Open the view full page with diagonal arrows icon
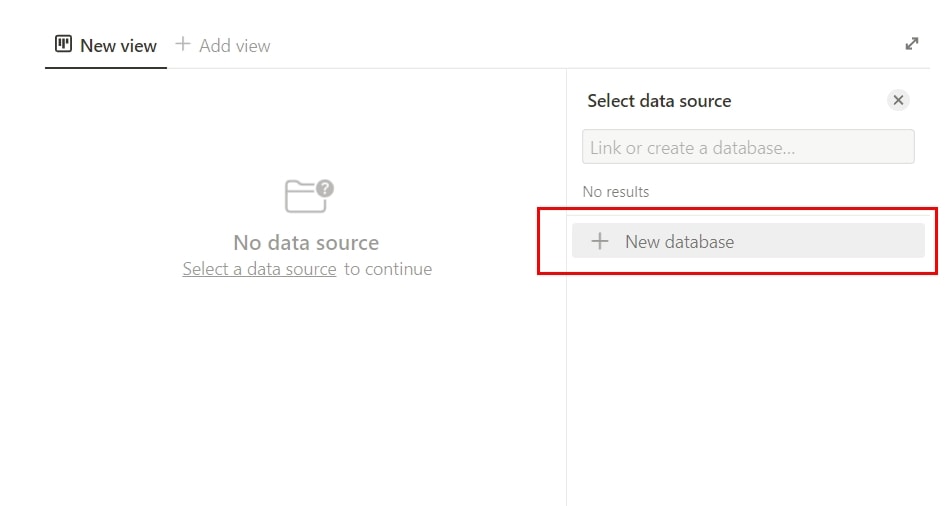This screenshot has height=506, width=951. point(912,44)
